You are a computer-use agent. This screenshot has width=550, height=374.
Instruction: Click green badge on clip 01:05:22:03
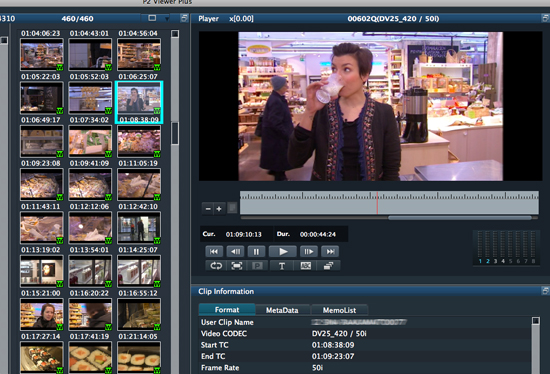60,67
